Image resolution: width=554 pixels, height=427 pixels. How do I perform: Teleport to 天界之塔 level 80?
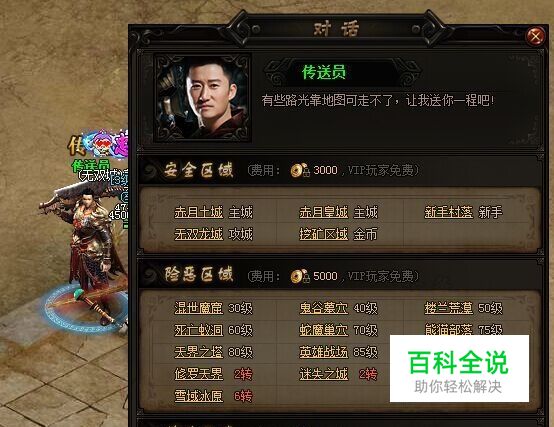tap(199, 352)
